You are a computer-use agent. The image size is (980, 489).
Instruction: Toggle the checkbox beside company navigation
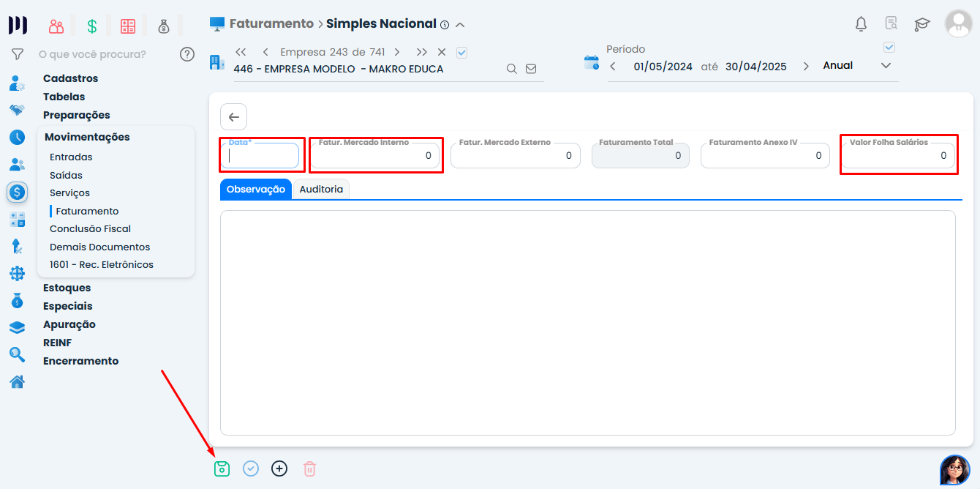coord(461,52)
